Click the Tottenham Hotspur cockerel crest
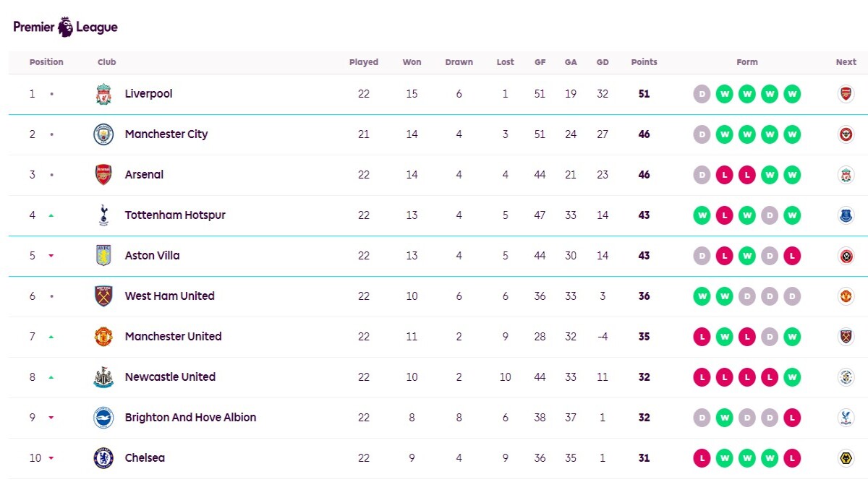 point(103,215)
